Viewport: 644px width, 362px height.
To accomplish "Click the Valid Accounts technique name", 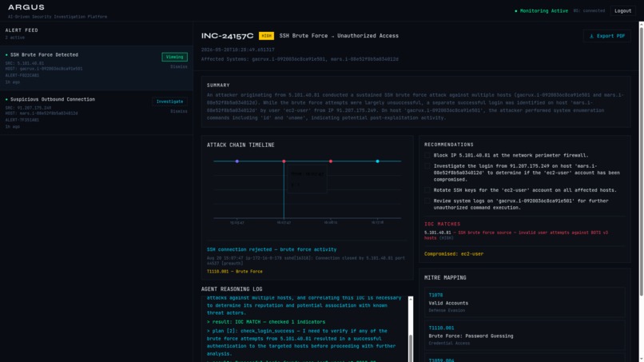I will pos(448,303).
